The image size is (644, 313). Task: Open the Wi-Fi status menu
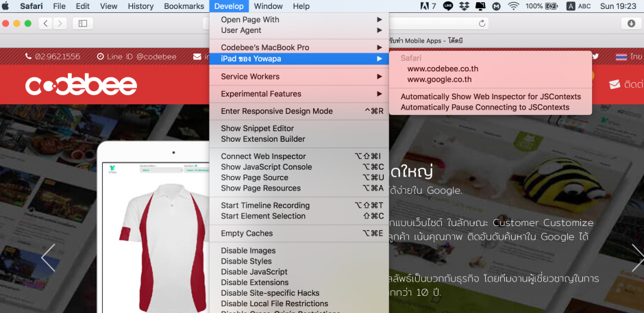(513, 5)
